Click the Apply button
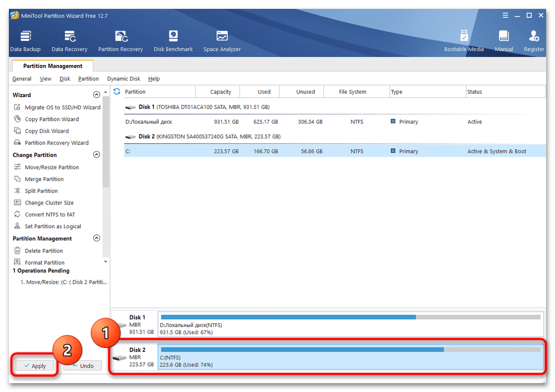 point(34,366)
